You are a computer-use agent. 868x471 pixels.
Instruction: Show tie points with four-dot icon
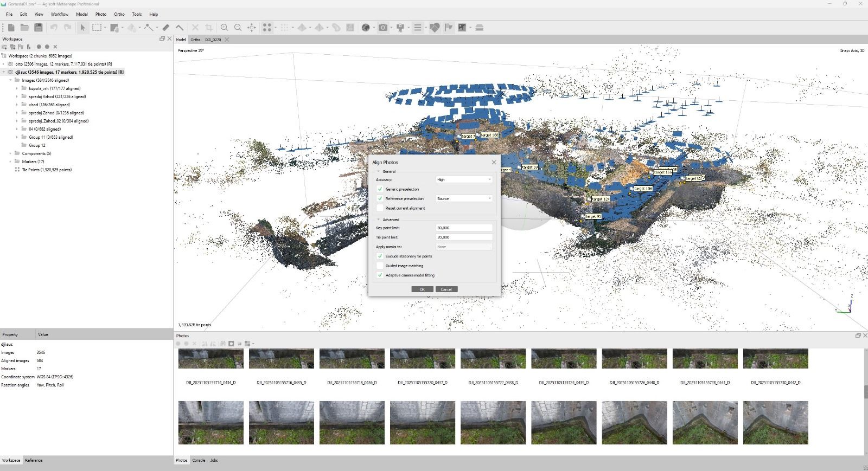pos(267,28)
